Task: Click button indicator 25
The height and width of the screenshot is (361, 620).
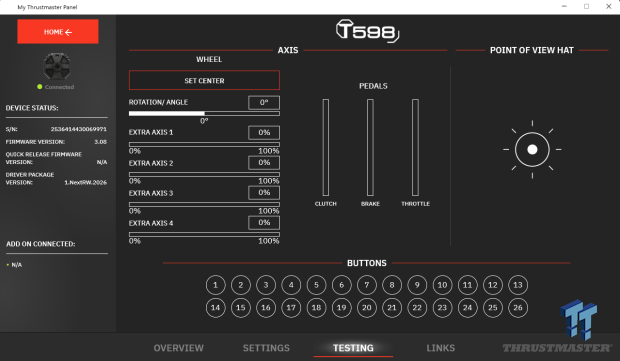Action: click(x=493, y=308)
